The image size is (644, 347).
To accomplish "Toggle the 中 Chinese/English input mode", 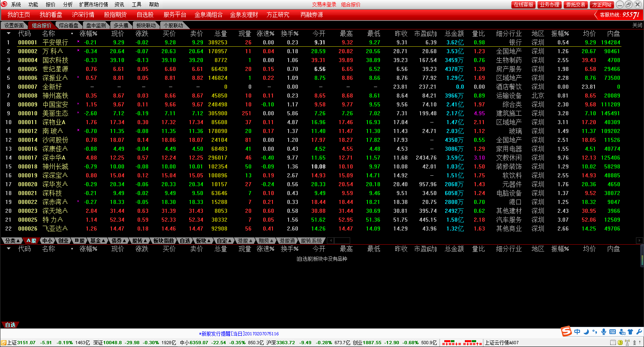I will pyautogui.click(x=577, y=332).
